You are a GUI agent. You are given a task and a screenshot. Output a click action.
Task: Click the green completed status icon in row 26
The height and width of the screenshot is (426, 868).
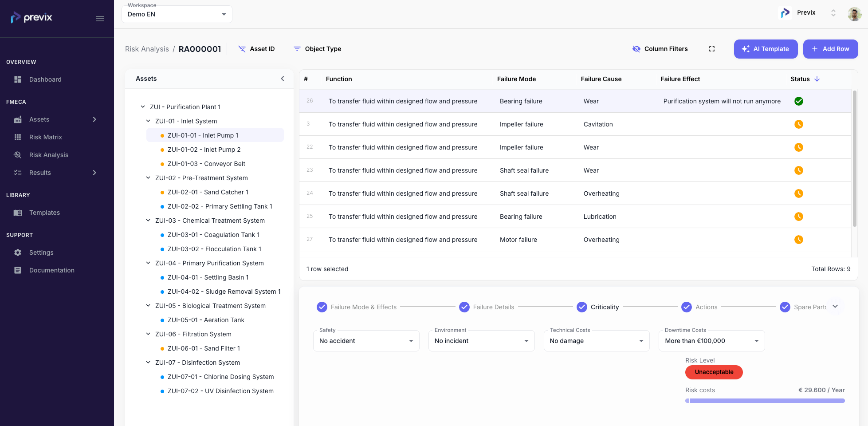pos(799,101)
